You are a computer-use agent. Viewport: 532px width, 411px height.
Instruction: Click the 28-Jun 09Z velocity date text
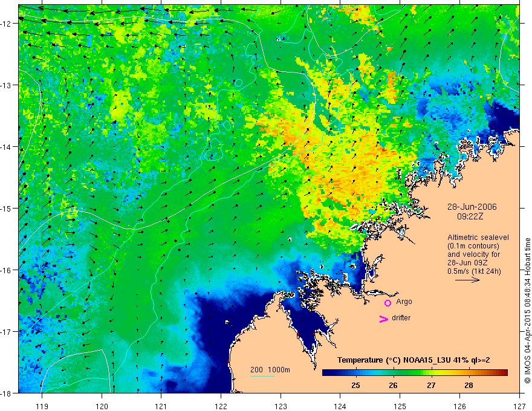point(466,263)
